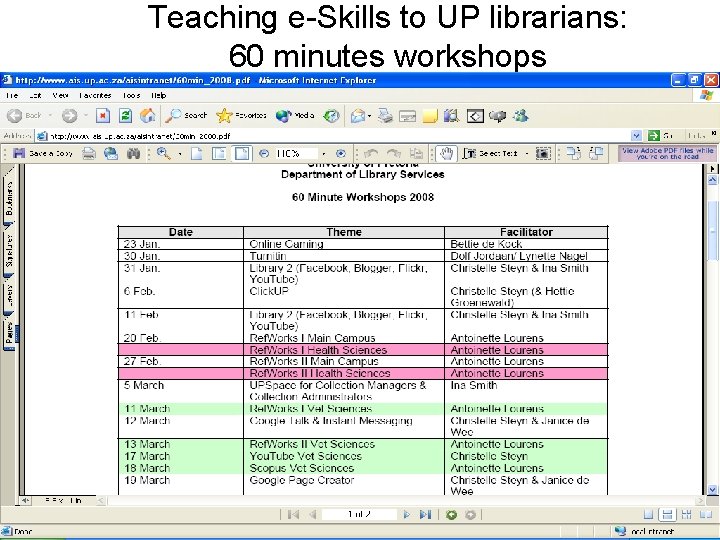Click the Snapshot tool icon
The width and height of the screenshot is (720, 540).
click(543, 153)
